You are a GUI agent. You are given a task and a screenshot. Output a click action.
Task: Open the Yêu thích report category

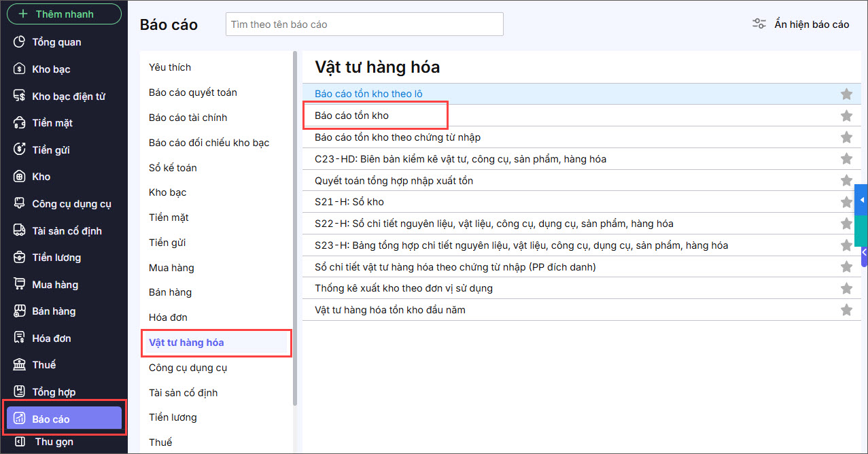170,67
